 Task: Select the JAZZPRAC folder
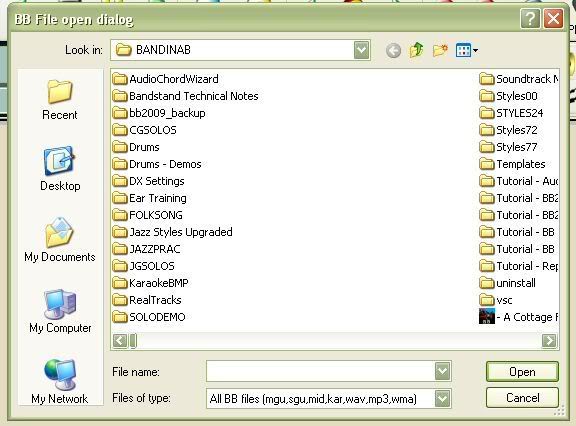pyautogui.click(x=147, y=249)
